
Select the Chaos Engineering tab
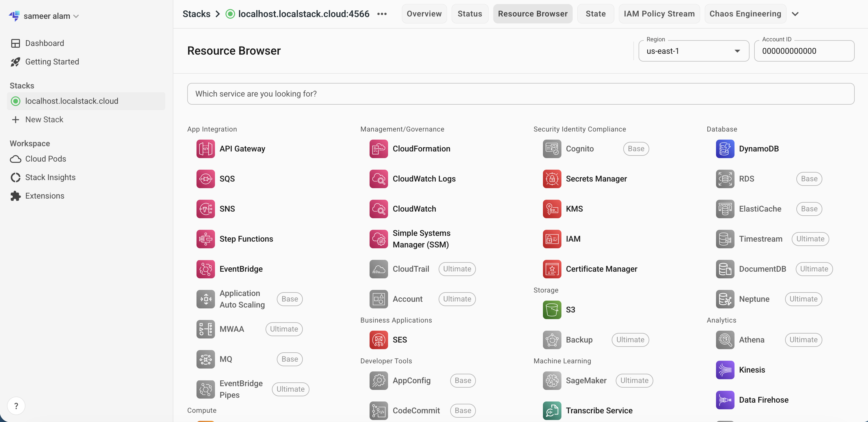[x=745, y=14]
